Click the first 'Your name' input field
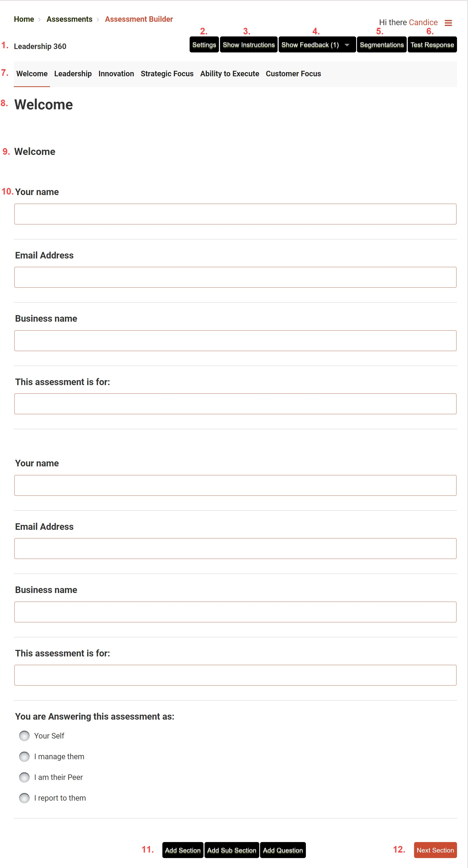 coord(235,214)
